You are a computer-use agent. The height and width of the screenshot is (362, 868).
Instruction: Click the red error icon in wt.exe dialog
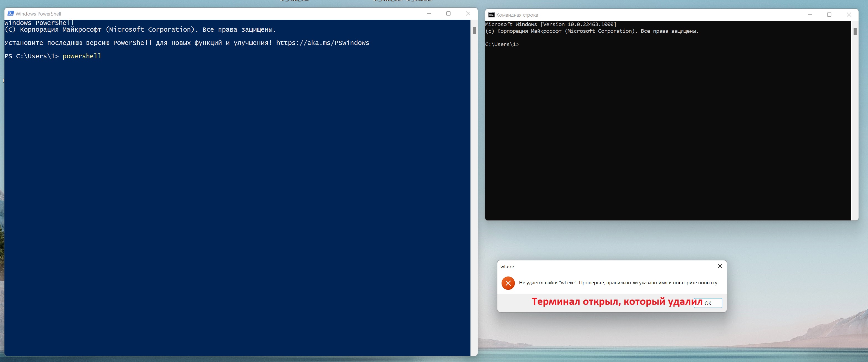point(508,283)
